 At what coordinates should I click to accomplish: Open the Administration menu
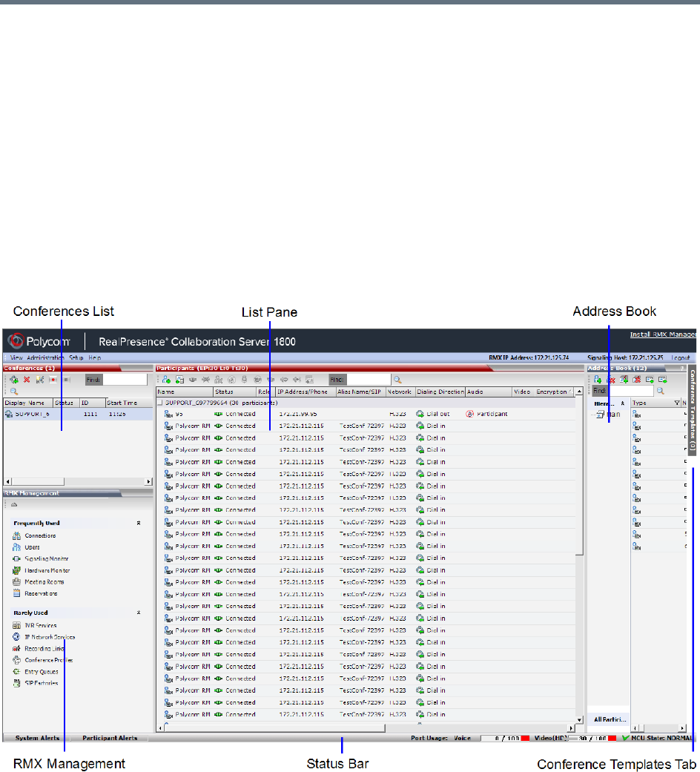coord(45,358)
